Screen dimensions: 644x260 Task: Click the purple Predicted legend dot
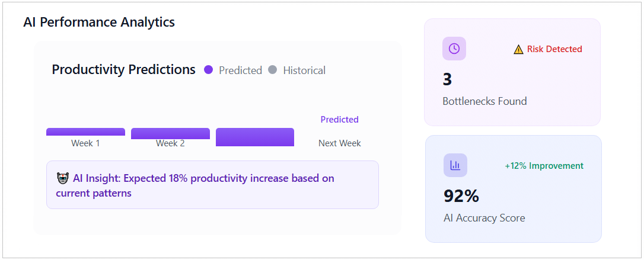click(208, 70)
